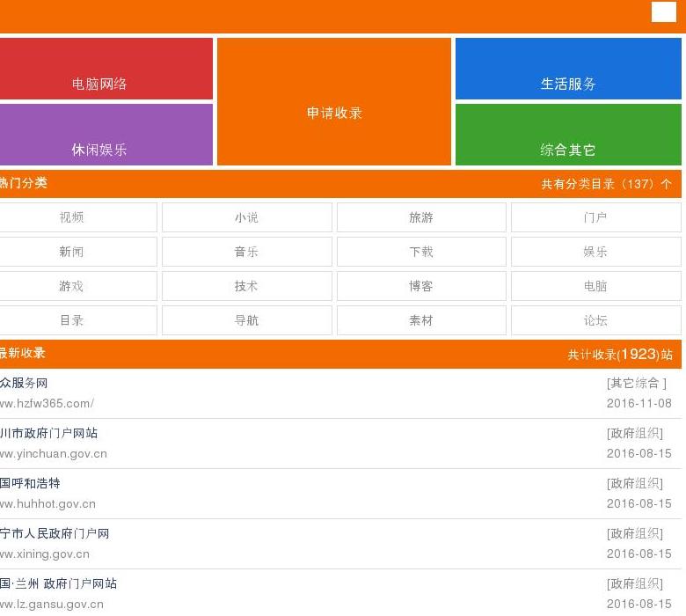This screenshot has height=616, width=686.
Task: Click the lz.gansu.gov.cn URL
Action: pos(52,605)
